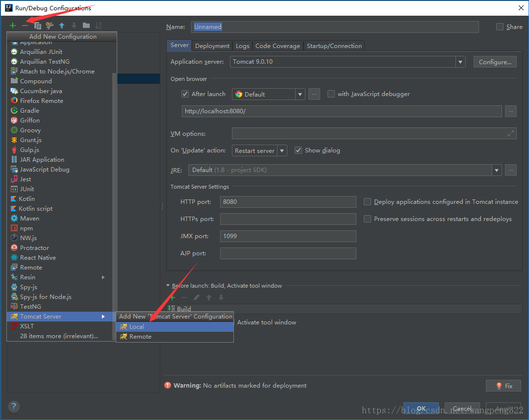Click the Help question mark icon
Screen dimensions: 529x420
click(x=14, y=406)
